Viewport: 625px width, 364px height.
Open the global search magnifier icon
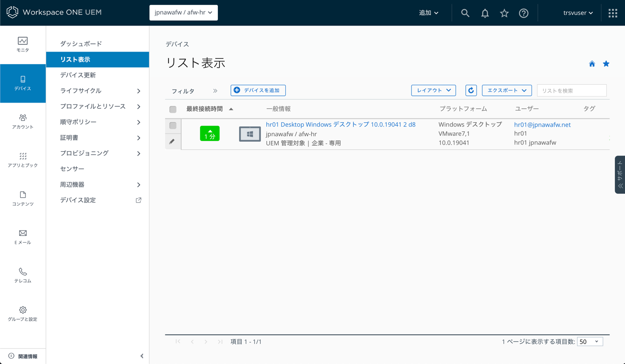(465, 13)
